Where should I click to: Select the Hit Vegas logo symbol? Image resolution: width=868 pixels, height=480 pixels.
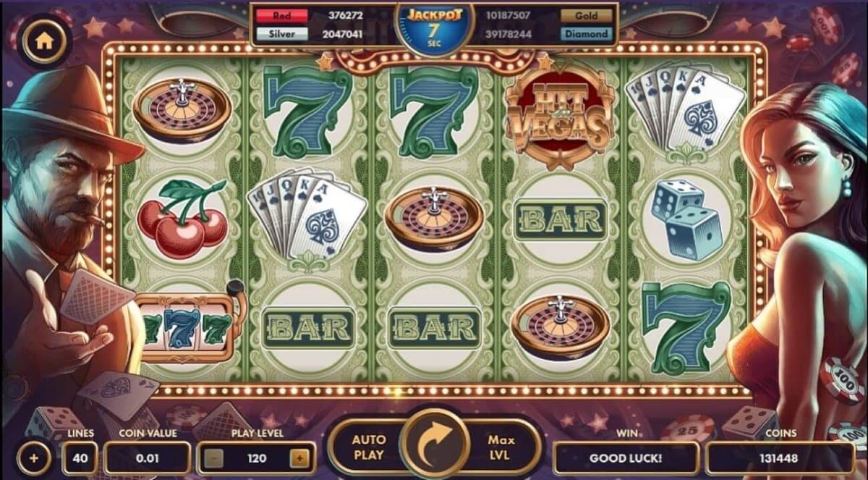pyautogui.click(x=559, y=114)
